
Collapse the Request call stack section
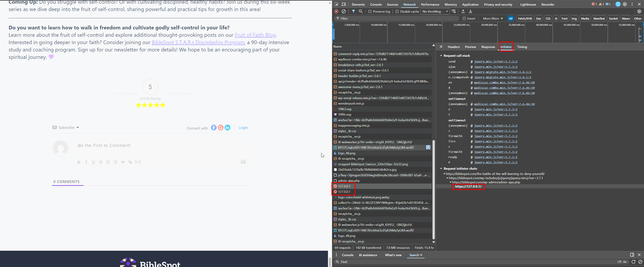[x=441, y=56]
